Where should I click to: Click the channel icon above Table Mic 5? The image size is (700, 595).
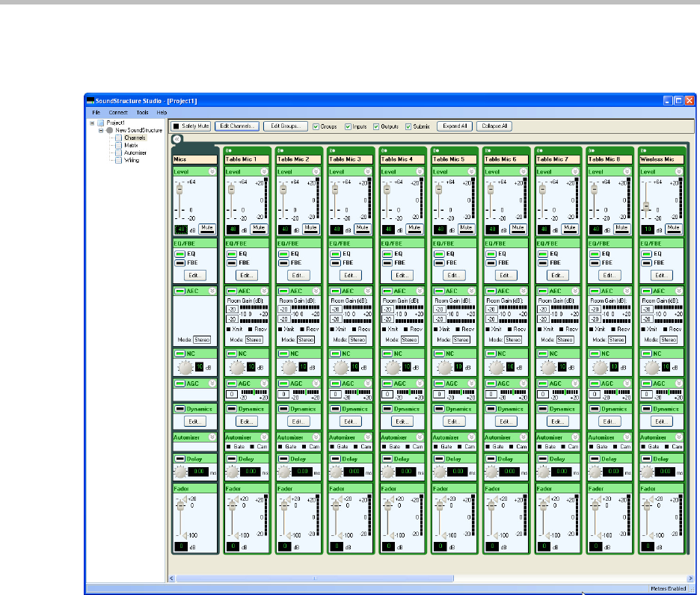(435, 149)
